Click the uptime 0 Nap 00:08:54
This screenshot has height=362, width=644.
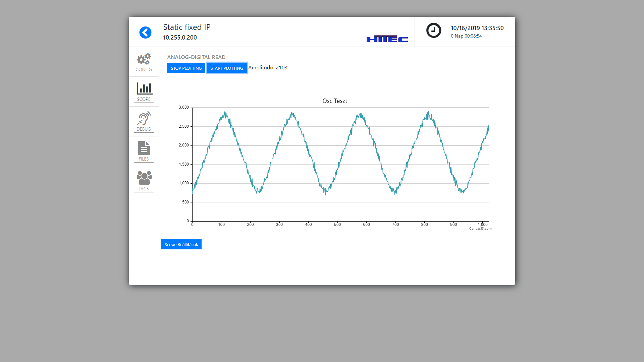(466, 36)
